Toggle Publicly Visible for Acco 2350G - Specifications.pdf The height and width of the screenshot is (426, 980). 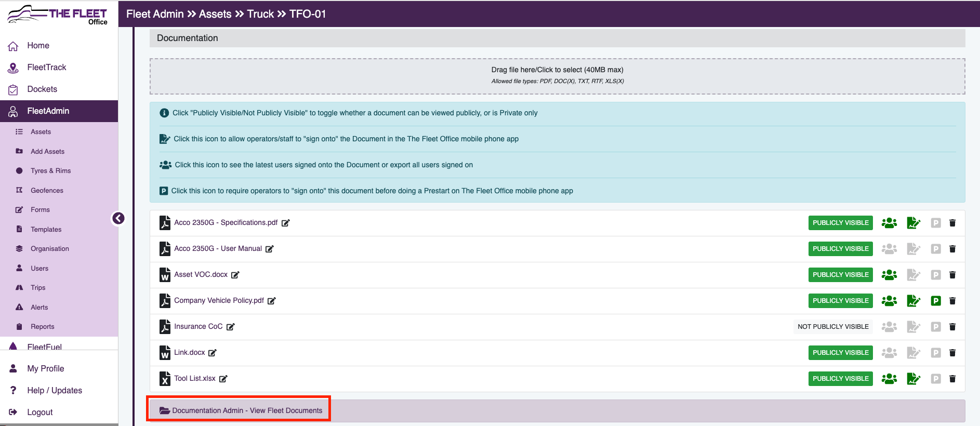coord(840,223)
